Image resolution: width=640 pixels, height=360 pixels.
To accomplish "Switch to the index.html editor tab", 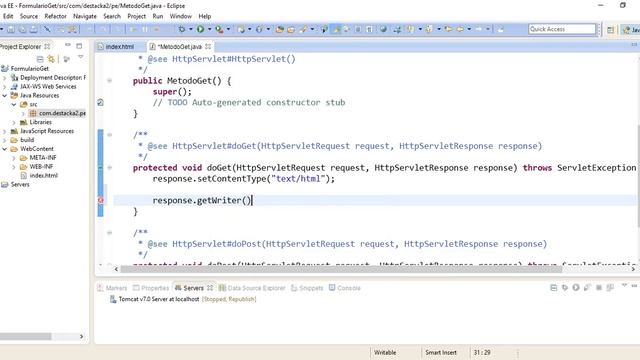I will tap(116, 47).
